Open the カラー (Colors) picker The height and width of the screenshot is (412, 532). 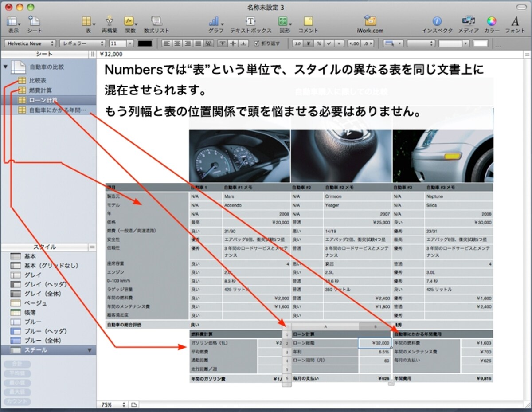click(491, 24)
